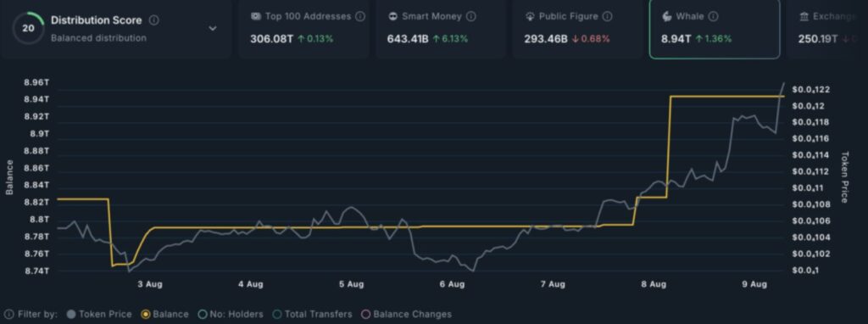Viewport: 868px width, 324px height.
Task: Click the 306.08T value
Action: [272, 39]
